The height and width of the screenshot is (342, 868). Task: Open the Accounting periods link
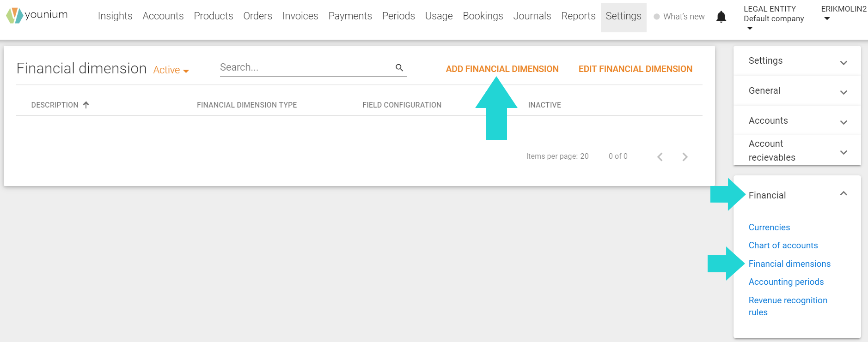786,282
